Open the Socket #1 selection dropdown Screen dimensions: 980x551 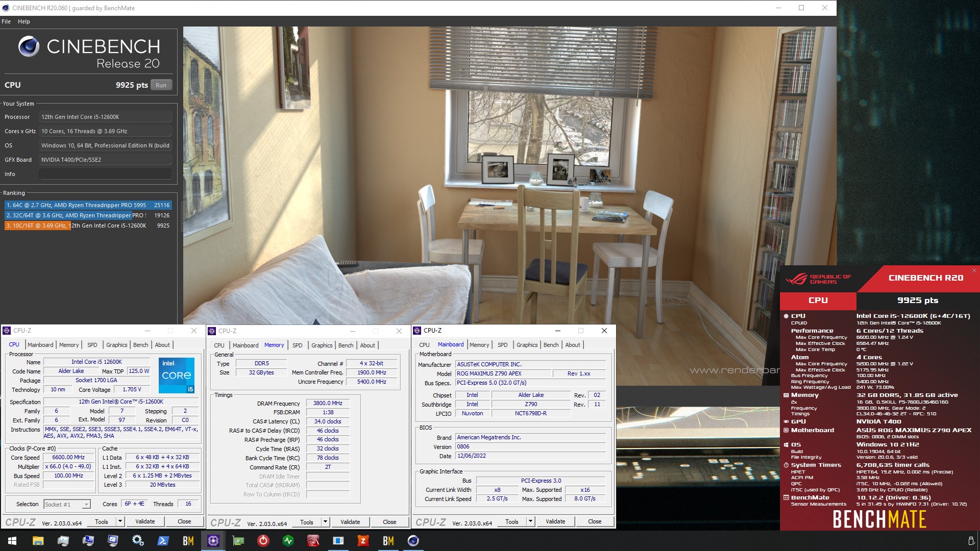pyautogui.click(x=67, y=504)
